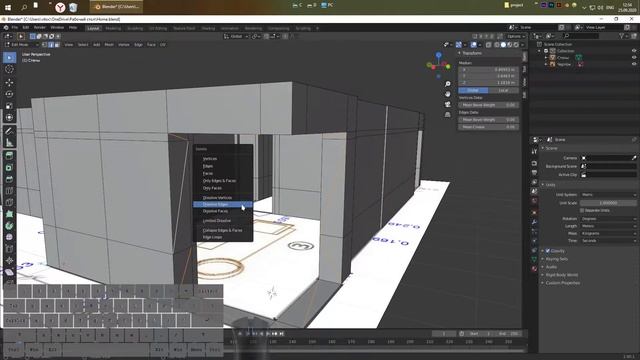The height and width of the screenshot is (360, 640).
Task: Toggle camera view with the camera icon
Action: [448, 104]
